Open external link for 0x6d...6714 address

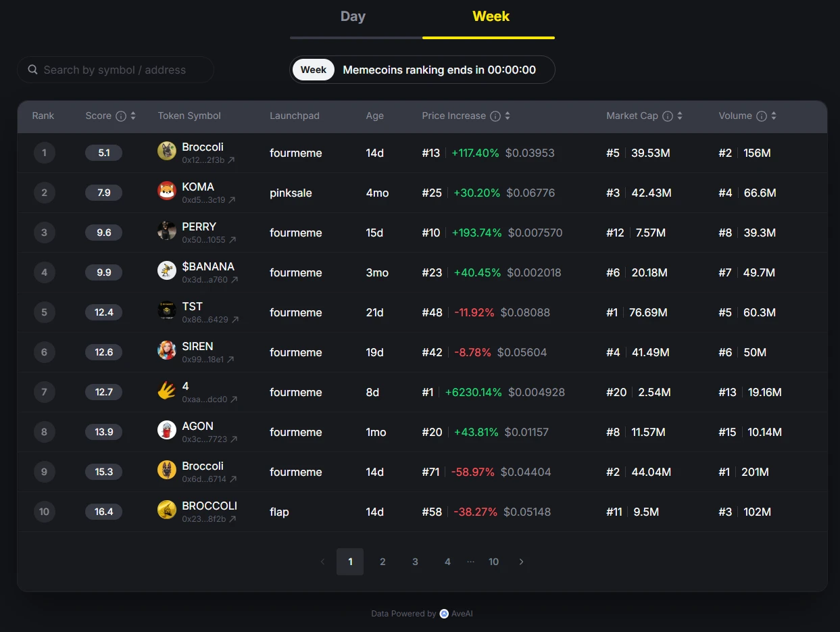coord(233,479)
